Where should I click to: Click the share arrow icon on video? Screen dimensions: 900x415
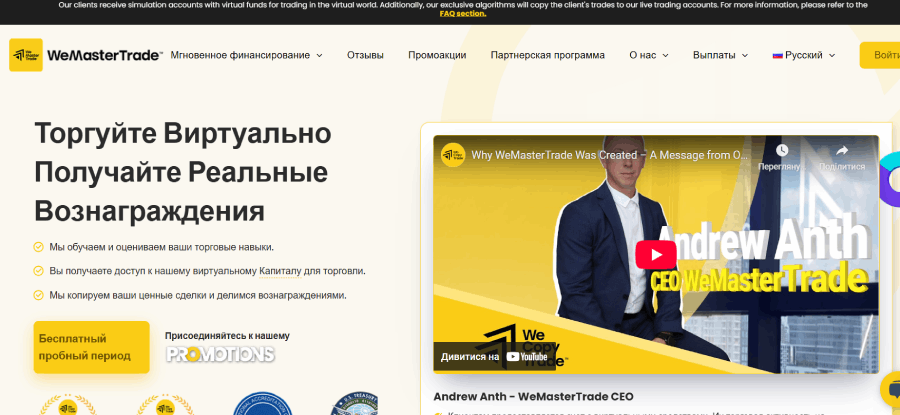841,150
